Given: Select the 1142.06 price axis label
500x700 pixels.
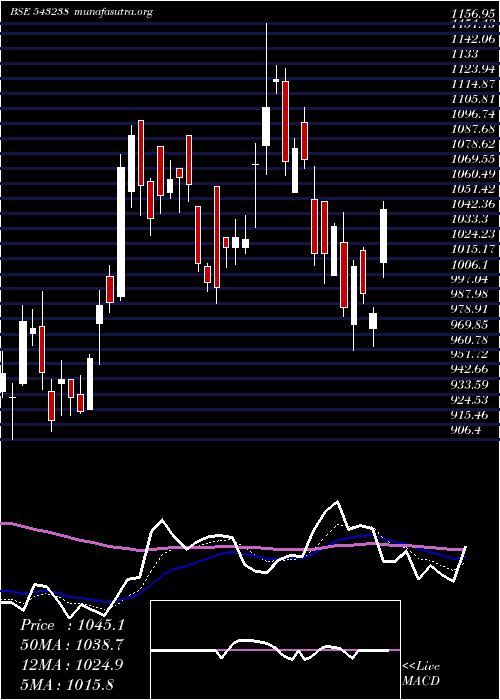Looking at the screenshot, I should pos(474,39).
